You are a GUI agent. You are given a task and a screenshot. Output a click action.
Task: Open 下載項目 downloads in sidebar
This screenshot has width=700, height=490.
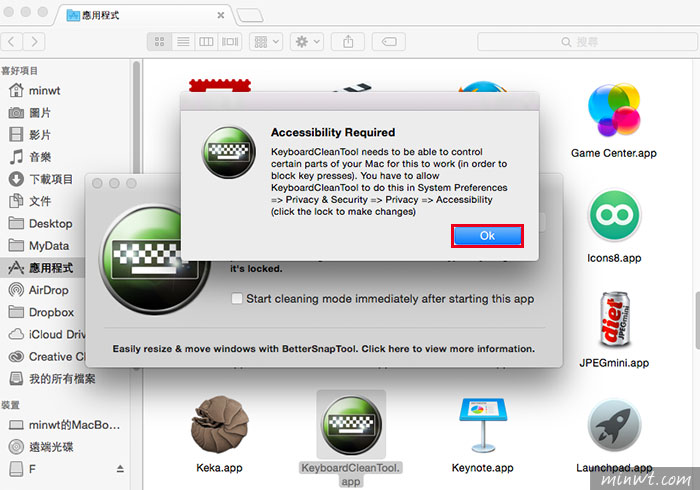(41, 179)
